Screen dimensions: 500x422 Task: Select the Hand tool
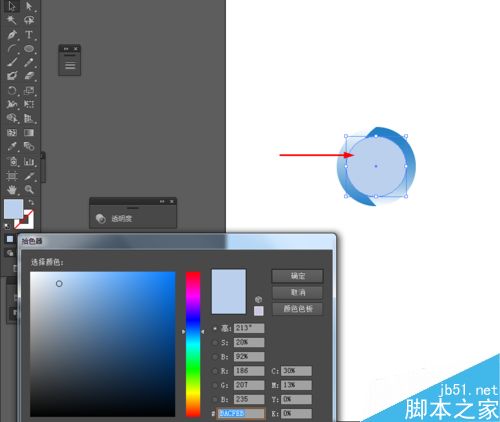click(12, 190)
